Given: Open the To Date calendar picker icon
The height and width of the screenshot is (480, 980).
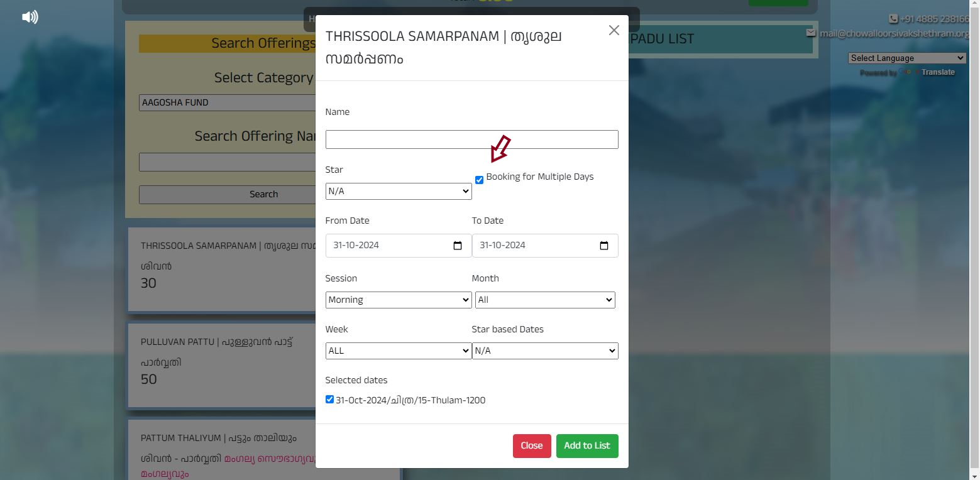Looking at the screenshot, I should (604, 246).
